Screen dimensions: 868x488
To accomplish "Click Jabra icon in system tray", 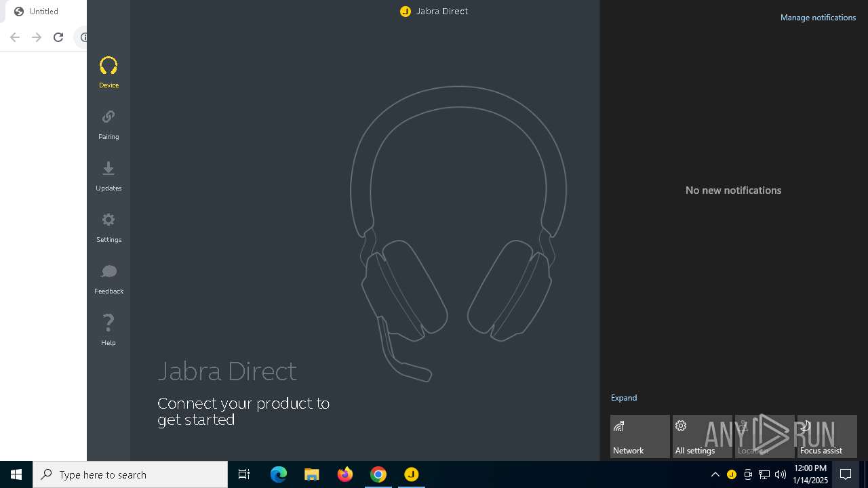I will [731, 474].
